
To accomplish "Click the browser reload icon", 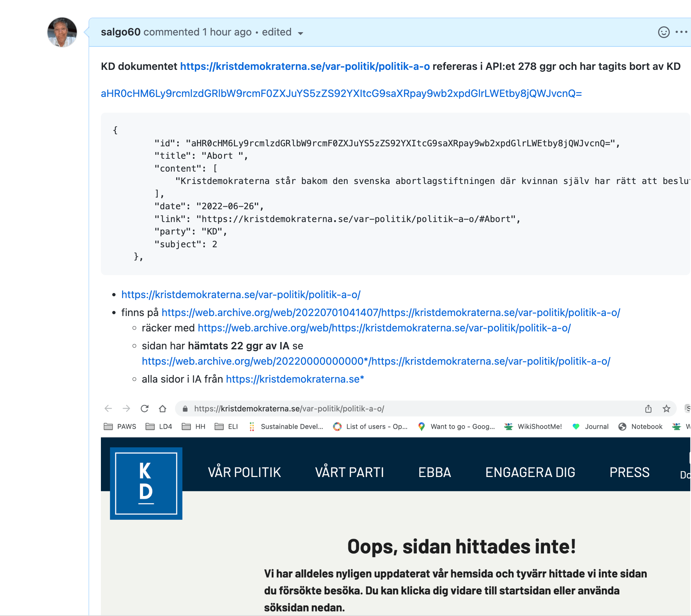I will point(145,409).
